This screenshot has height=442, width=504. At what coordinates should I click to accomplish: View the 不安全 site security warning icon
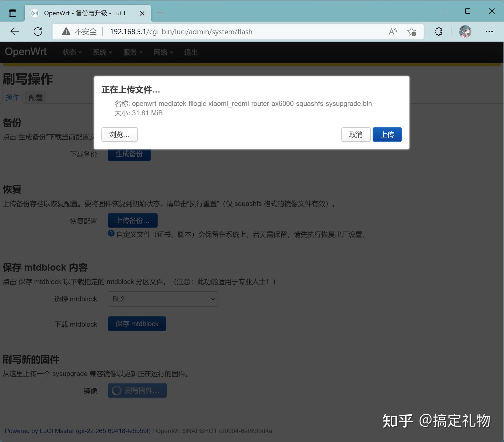click(66, 32)
